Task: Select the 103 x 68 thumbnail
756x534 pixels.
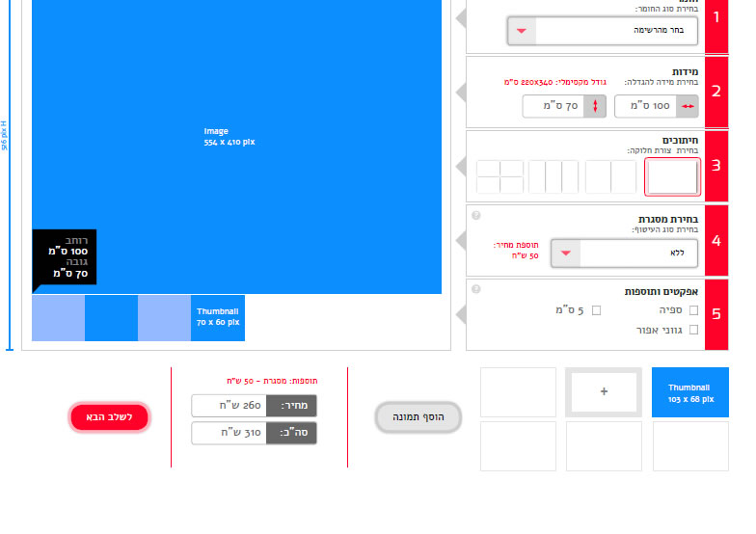Action: (690, 392)
